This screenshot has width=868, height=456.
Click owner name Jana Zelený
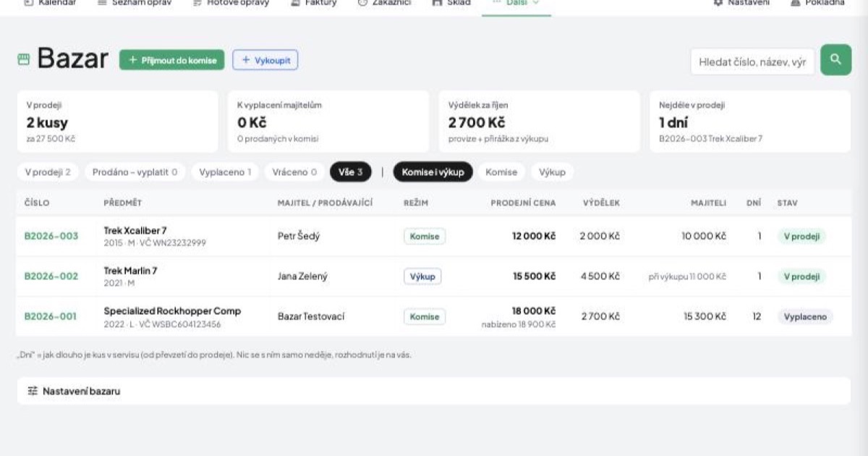click(x=302, y=276)
